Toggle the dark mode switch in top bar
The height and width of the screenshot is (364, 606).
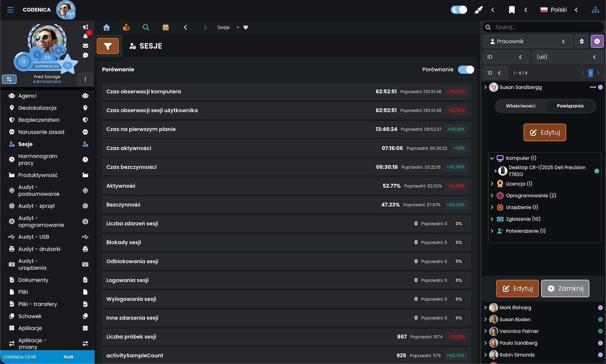tap(459, 10)
